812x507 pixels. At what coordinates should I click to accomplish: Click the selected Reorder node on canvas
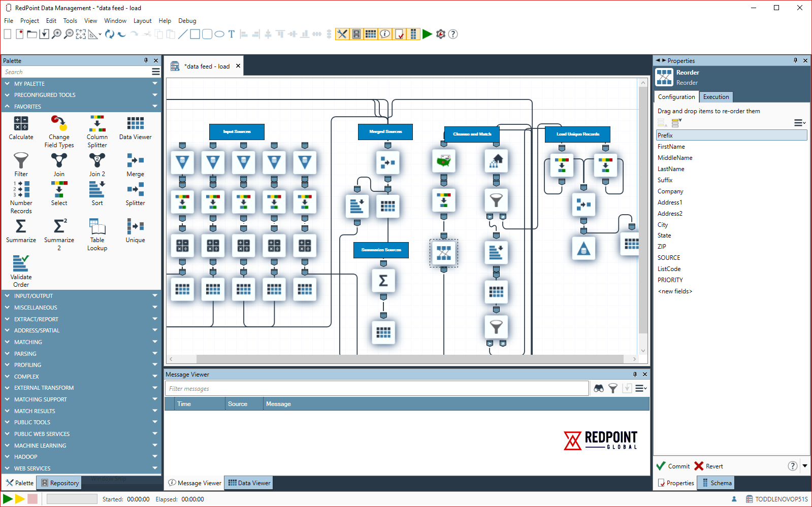(444, 253)
